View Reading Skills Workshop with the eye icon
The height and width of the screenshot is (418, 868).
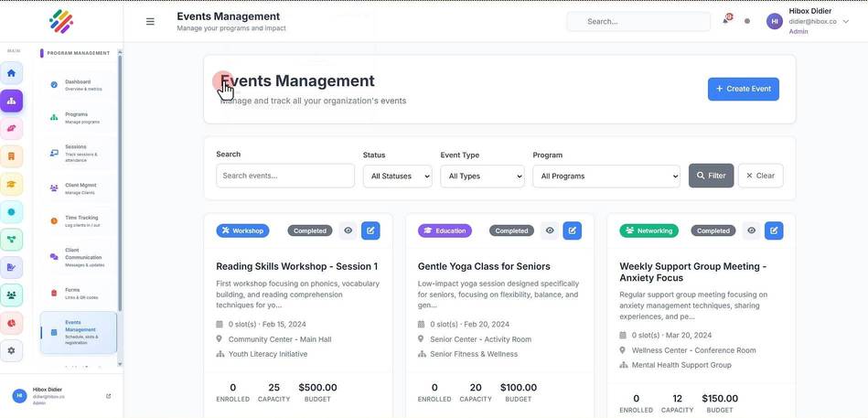(348, 230)
